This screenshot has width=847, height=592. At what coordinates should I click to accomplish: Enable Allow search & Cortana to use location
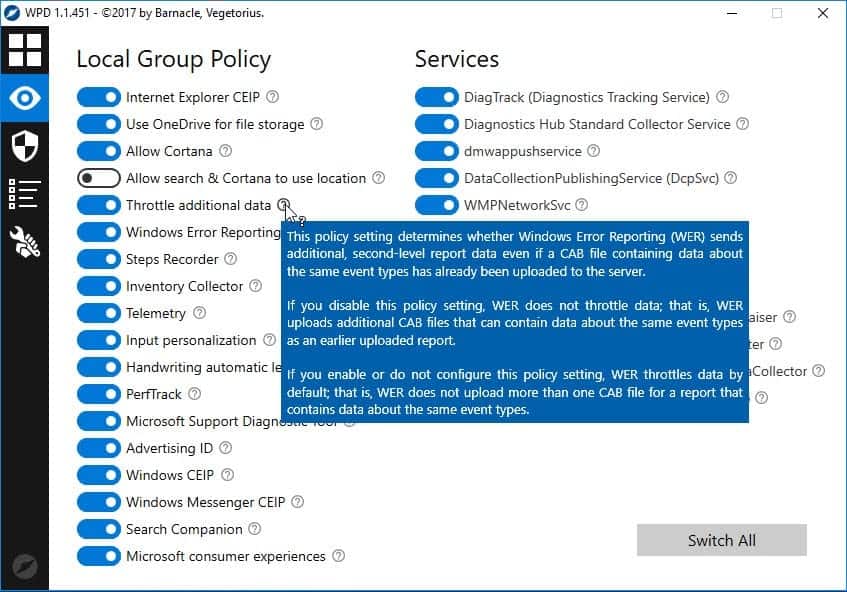pyautogui.click(x=98, y=178)
